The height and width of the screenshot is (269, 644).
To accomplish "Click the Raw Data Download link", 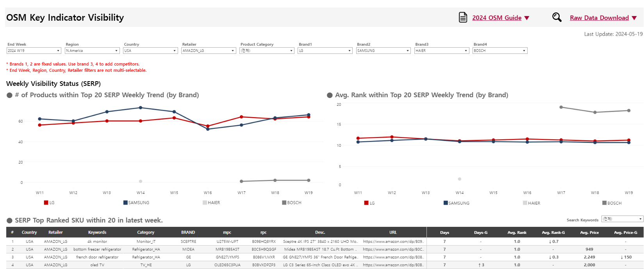I will point(599,18).
